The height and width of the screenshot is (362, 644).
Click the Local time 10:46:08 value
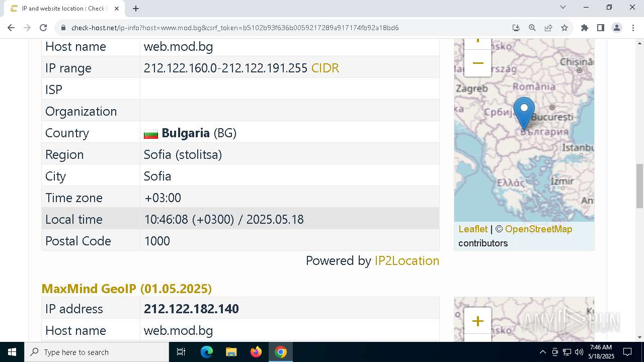pos(224,219)
